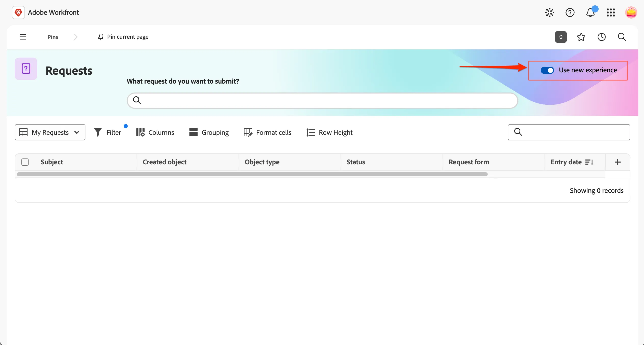
Task: Click the global search magnifier icon
Action: [622, 37]
